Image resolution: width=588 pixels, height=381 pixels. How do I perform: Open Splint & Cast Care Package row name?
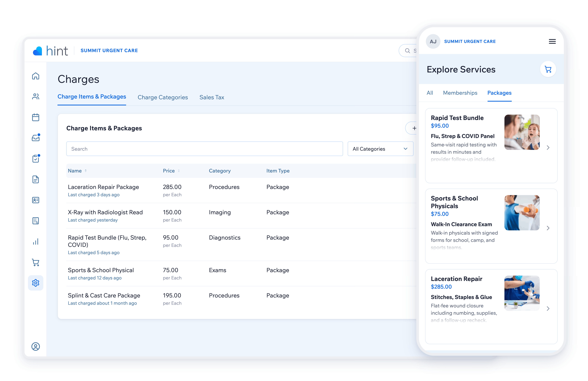[104, 296]
